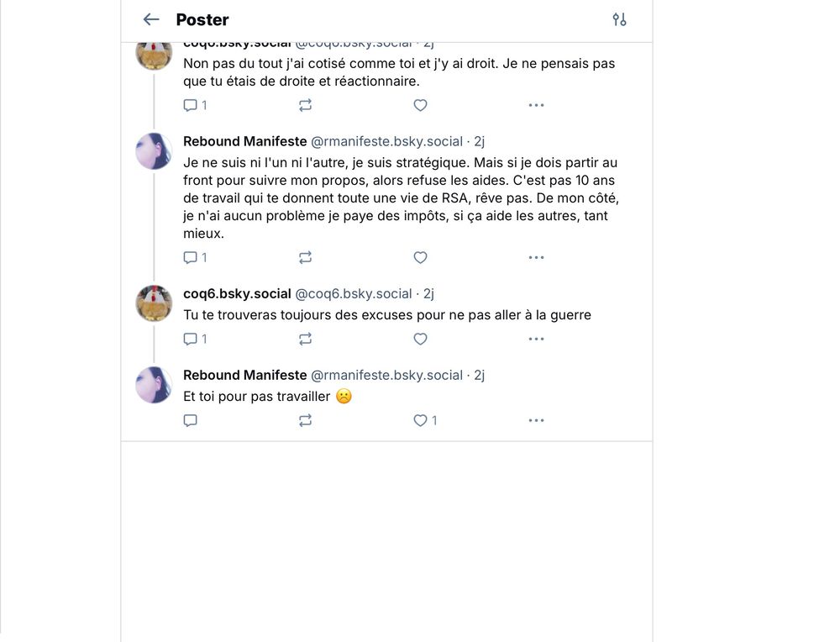The height and width of the screenshot is (642, 840).
Task: Open thread display settings icon
Action: pyautogui.click(x=619, y=19)
